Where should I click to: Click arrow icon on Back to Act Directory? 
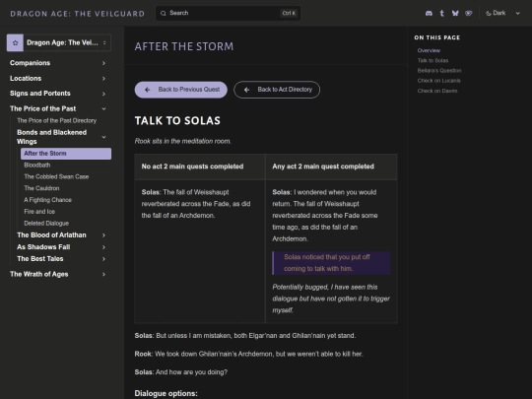[246, 90]
